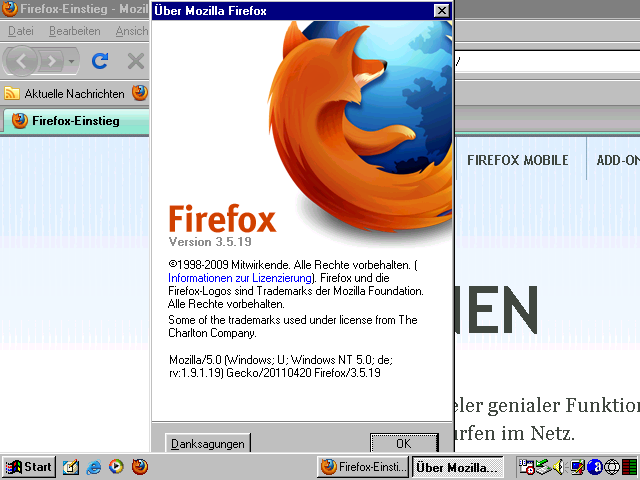
Task: Click the Firefox icon in browser title bar
Action: (10, 9)
